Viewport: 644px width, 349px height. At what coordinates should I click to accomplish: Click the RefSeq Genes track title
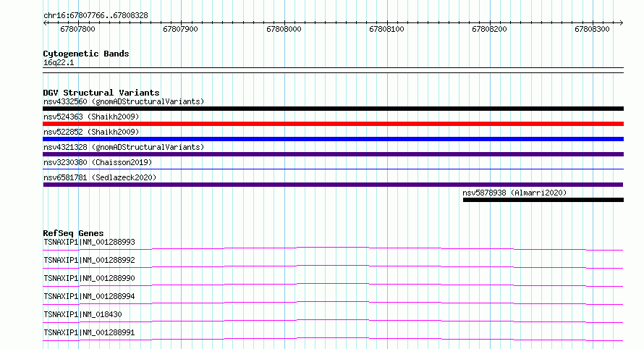[x=73, y=233]
